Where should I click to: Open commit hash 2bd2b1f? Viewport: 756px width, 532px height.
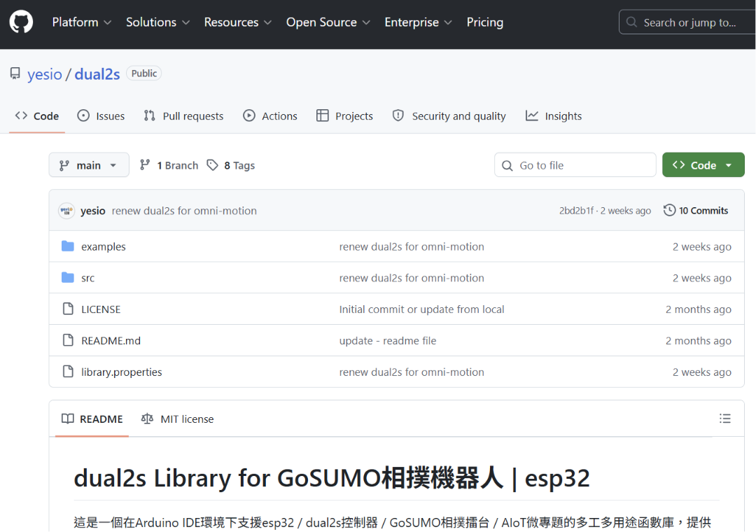[576, 211]
